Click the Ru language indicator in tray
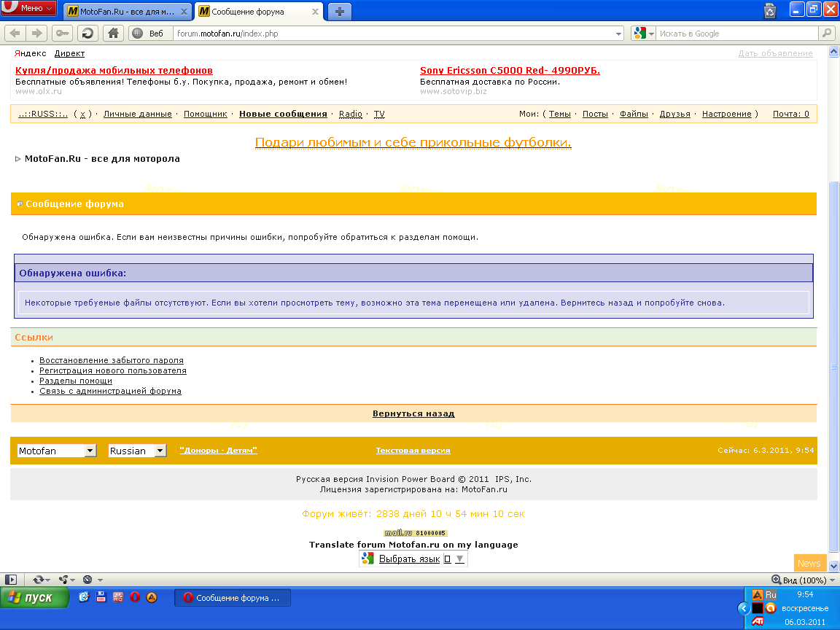The height and width of the screenshot is (630, 840). tap(770, 595)
